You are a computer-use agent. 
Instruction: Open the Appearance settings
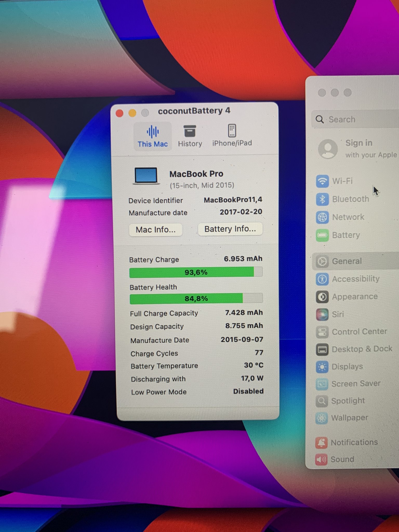coord(354,297)
